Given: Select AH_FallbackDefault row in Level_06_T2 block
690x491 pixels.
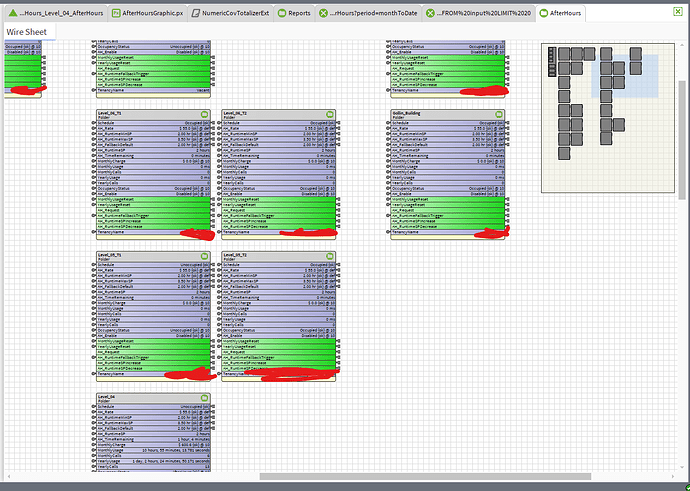Looking at the screenshot, I should tap(279, 145).
